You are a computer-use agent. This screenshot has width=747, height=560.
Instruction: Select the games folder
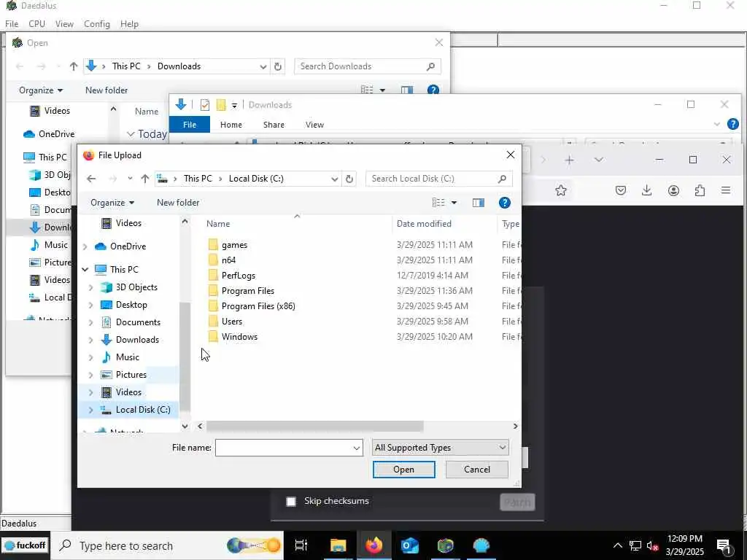[234, 245]
